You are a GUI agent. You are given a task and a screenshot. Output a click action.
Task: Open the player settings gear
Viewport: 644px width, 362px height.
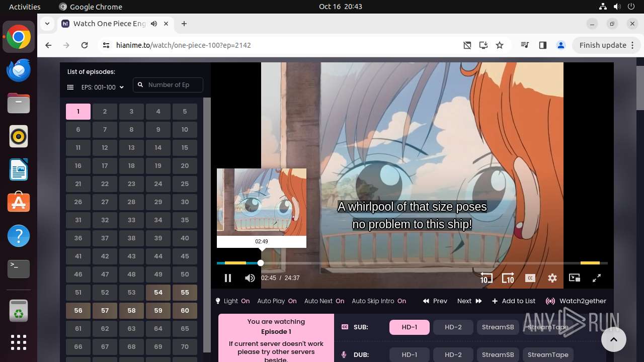(552, 278)
